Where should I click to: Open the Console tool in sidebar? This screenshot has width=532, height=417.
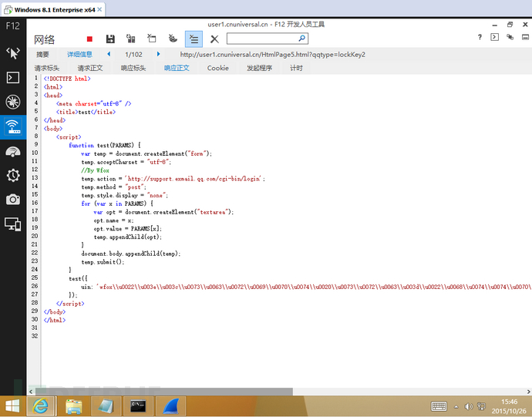(13, 78)
